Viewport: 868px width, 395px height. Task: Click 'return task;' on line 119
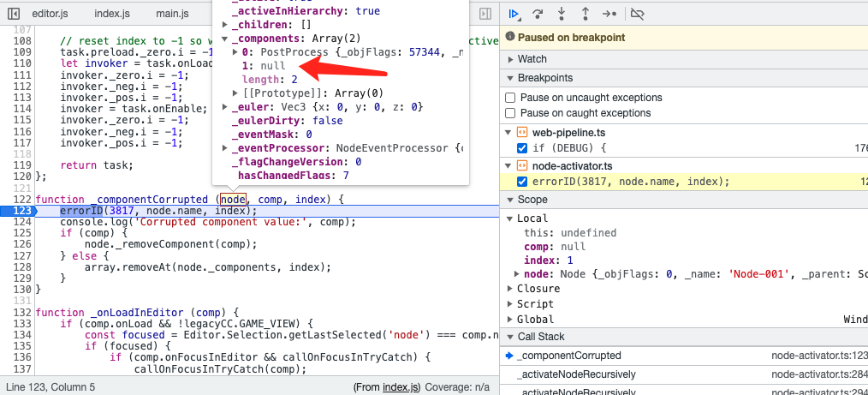97,165
